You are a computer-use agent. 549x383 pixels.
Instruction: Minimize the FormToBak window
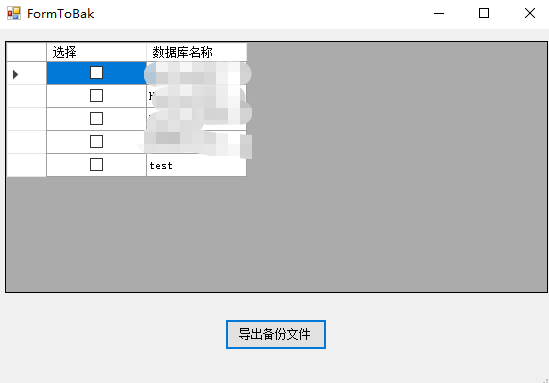click(x=439, y=14)
